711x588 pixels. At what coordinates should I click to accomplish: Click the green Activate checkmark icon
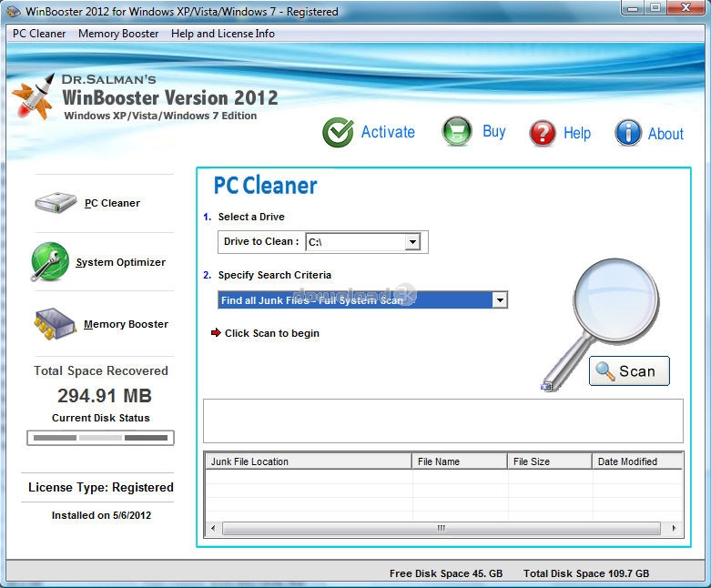click(338, 132)
